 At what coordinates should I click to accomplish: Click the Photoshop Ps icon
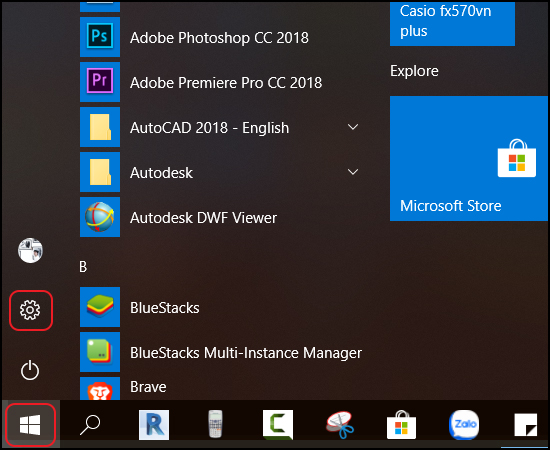point(100,37)
